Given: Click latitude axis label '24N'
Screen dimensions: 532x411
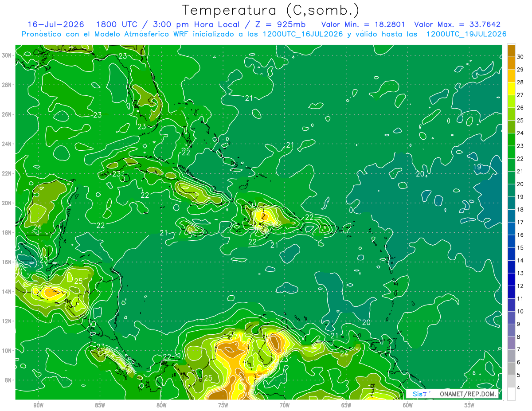Looking at the screenshot, I should click(7, 144).
